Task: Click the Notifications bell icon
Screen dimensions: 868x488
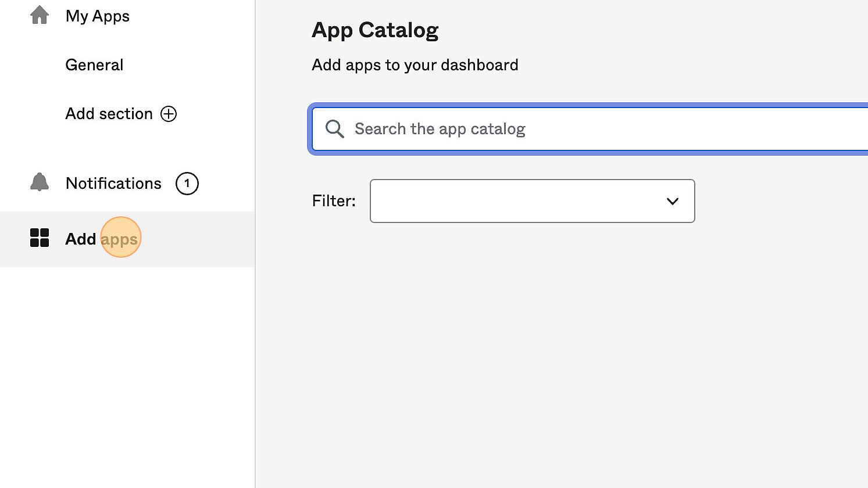Action: 40,182
